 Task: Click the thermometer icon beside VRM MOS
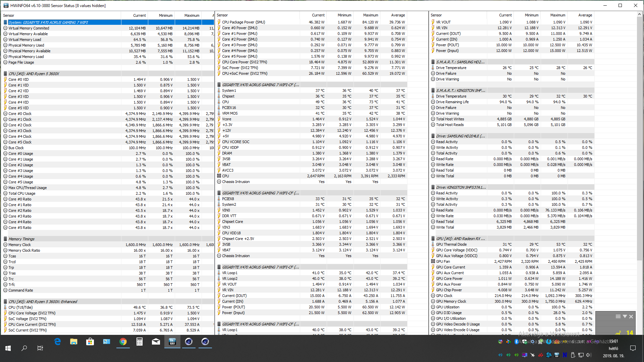pos(219,113)
